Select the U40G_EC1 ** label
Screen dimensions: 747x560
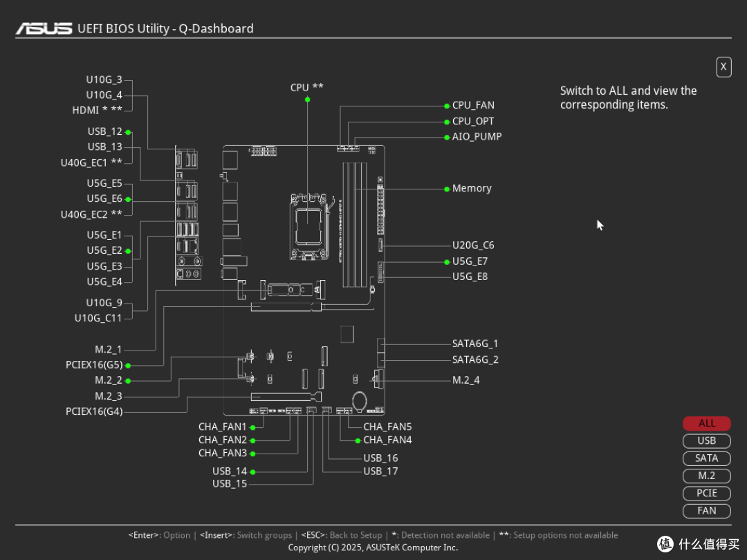tap(91, 162)
